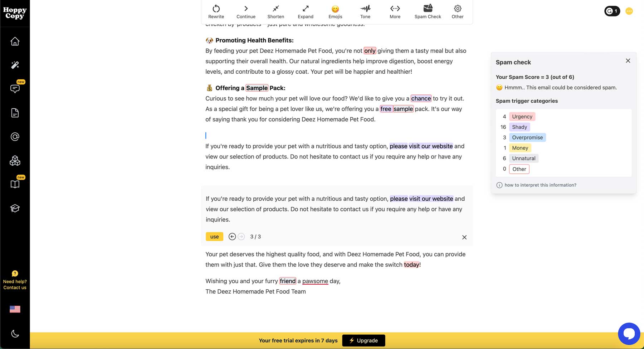Activate the Rewrite toolbar item
This screenshot has height=349, width=644.
(216, 11)
